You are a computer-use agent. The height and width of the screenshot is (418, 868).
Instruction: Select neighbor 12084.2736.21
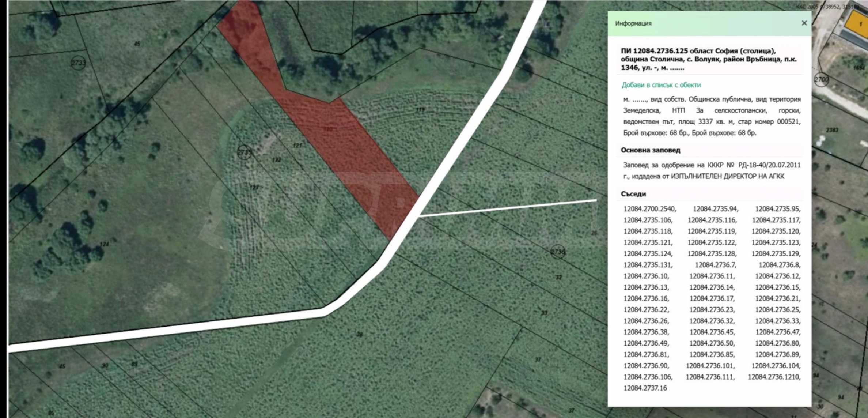pos(778,298)
